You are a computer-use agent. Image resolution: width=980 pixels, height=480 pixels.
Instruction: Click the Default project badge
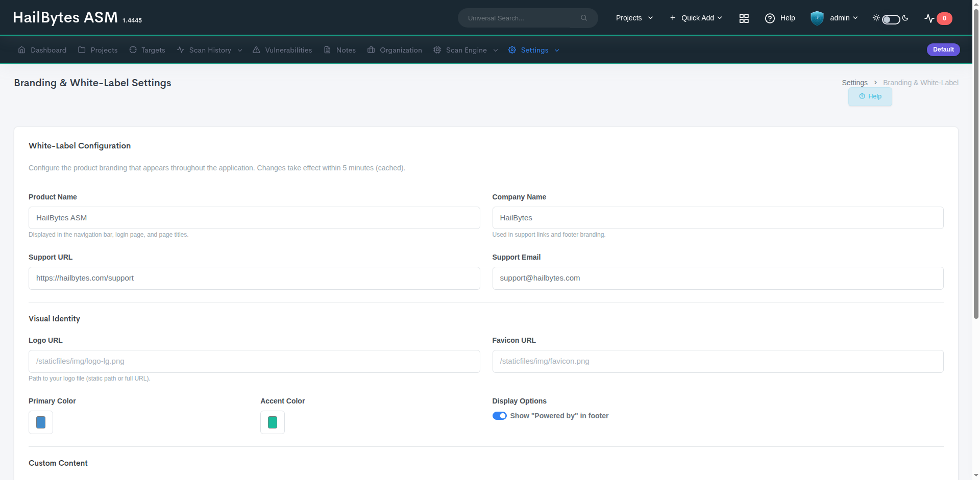coord(943,49)
